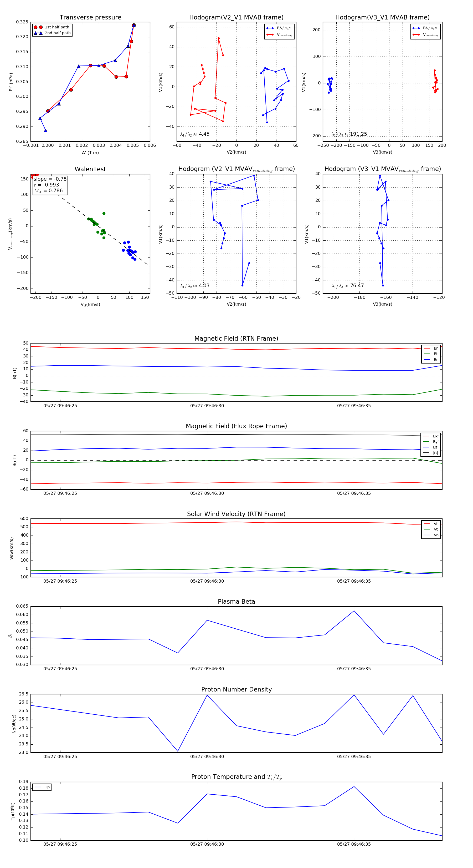Click the "Hodogram(V2_V1 MVAB frame)" title
Viewport: 473px width, 868px height.
click(236, 18)
